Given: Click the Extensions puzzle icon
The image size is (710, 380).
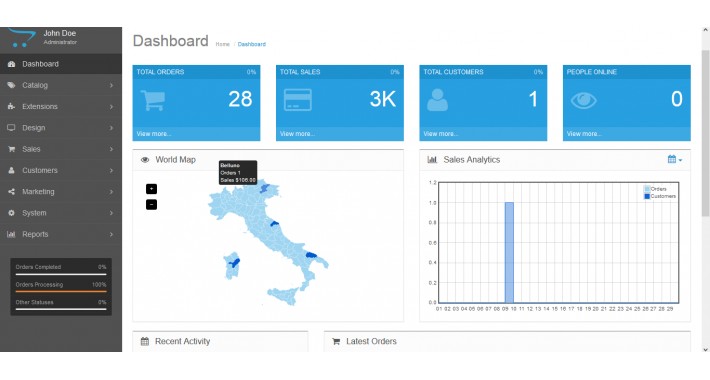Looking at the screenshot, I should tap(11, 106).
